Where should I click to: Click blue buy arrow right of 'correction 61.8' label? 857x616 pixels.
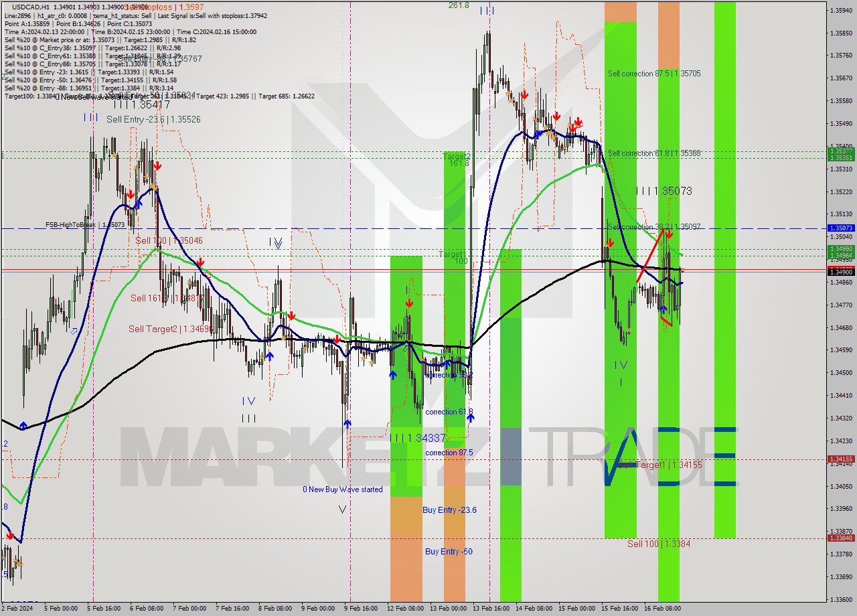(x=471, y=418)
